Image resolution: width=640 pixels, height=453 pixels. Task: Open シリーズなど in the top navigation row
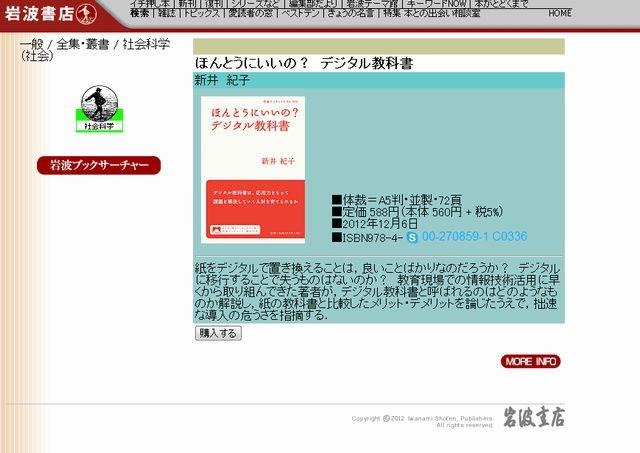255,4
